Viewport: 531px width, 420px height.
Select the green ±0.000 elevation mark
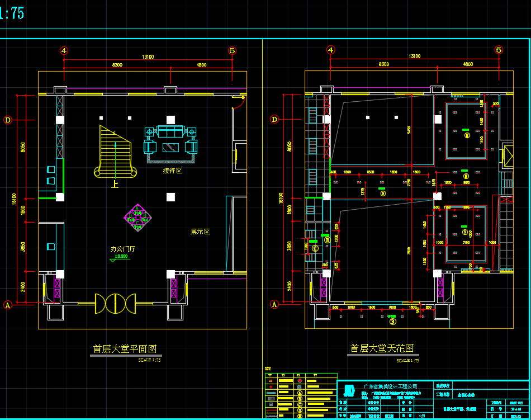[x=122, y=257]
